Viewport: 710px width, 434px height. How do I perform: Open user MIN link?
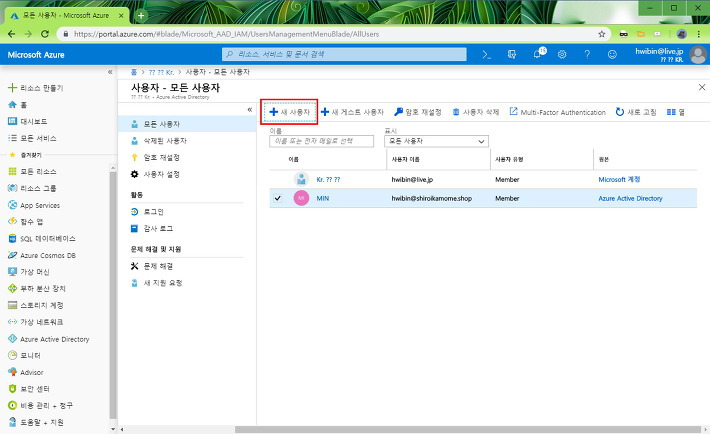point(322,198)
